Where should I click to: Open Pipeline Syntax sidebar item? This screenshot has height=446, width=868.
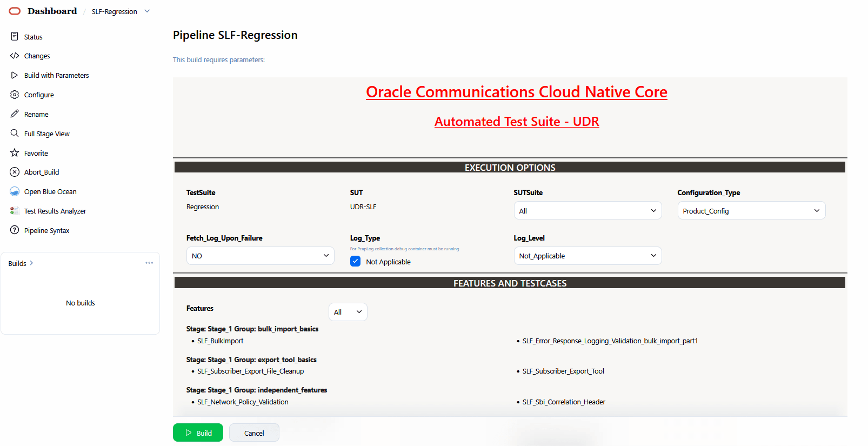click(x=46, y=231)
